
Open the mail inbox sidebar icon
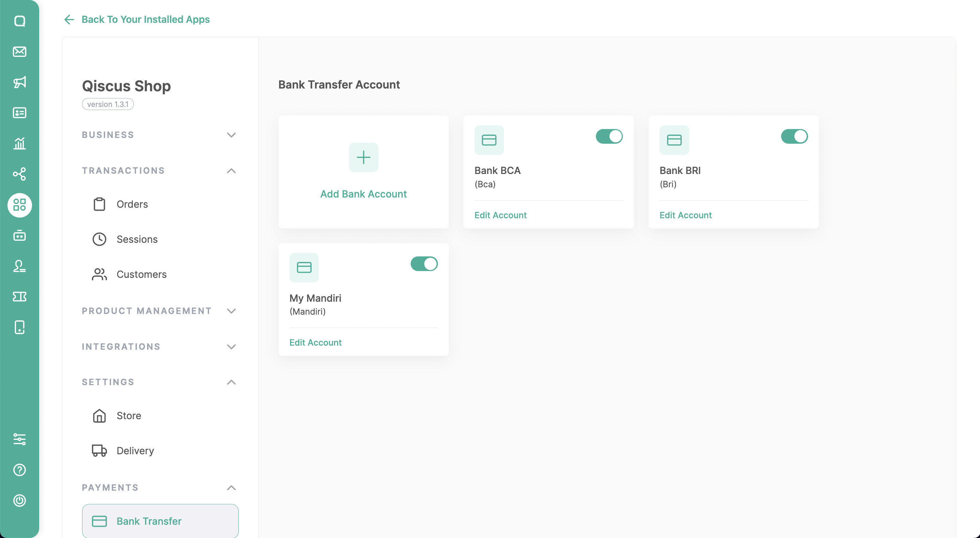pos(19,51)
